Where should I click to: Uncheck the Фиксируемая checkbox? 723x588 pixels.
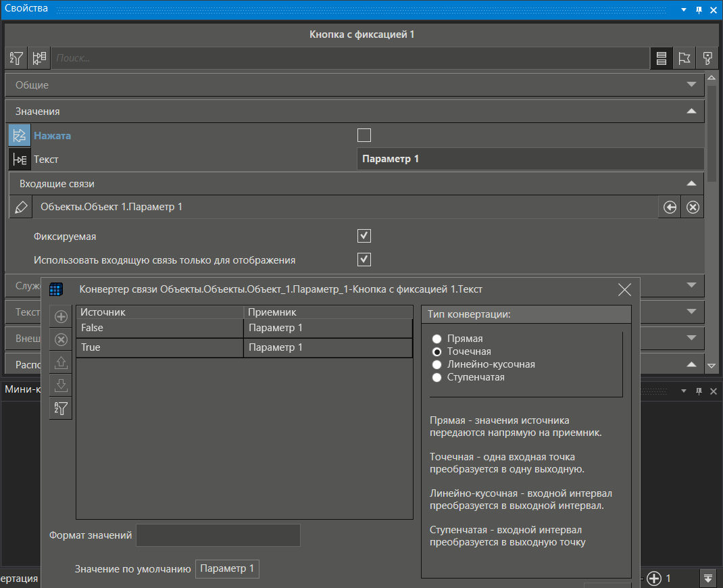click(x=364, y=236)
